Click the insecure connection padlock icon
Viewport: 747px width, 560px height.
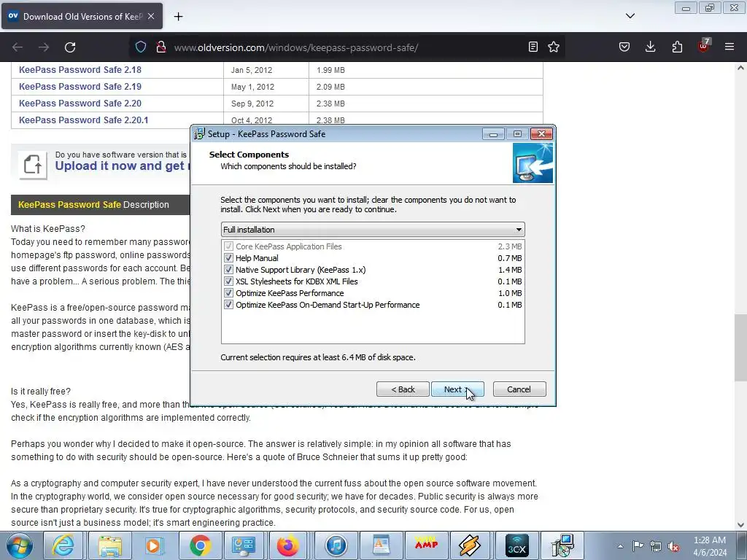[161, 47]
